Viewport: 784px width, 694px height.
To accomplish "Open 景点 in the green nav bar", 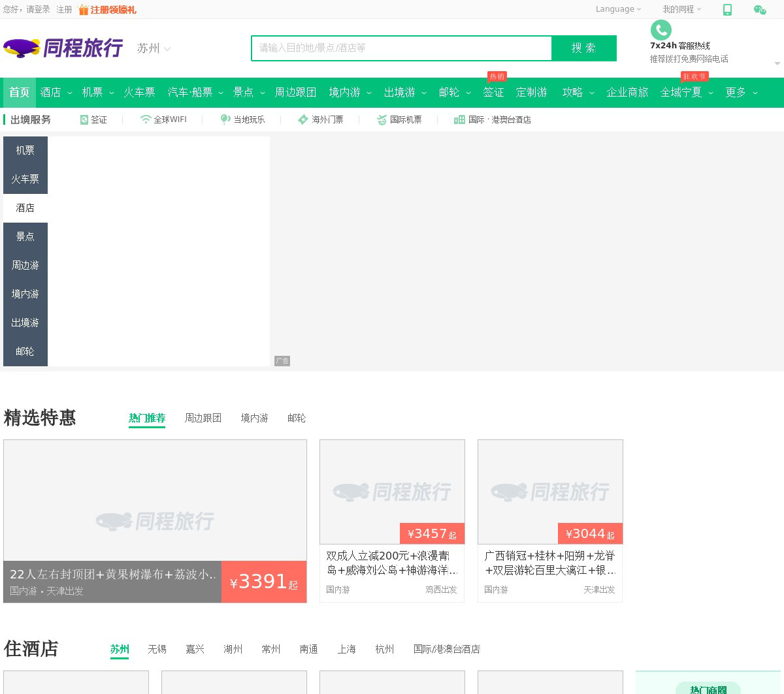I will pyautogui.click(x=243, y=92).
